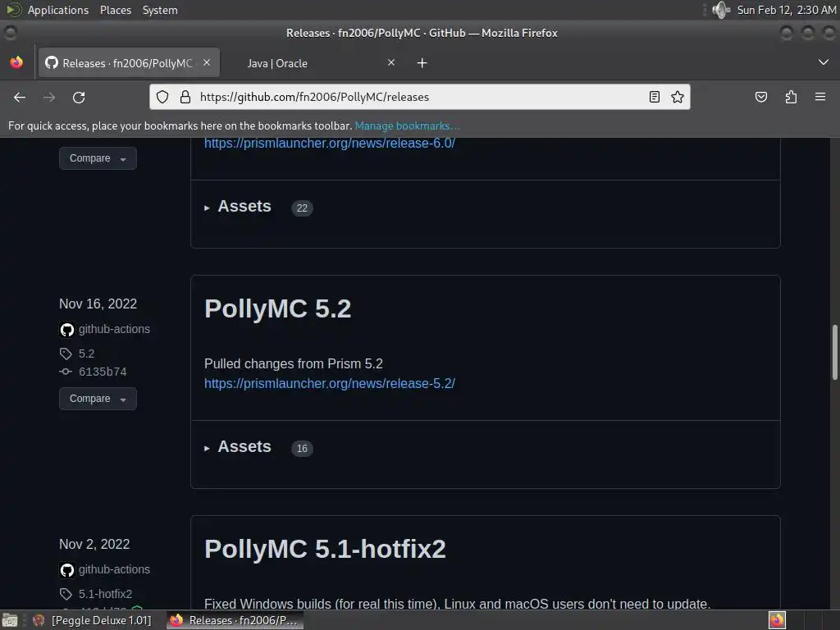The image size is (840, 630).
Task: Click the github-actions author link under Nov 2
Action: 114,569
